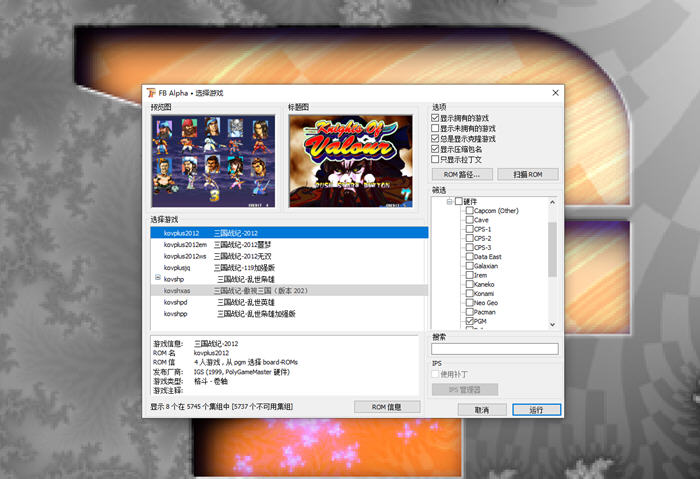The width and height of the screenshot is (700, 479).
Task: Open the ROM 信息 button
Action: click(387, 407)
